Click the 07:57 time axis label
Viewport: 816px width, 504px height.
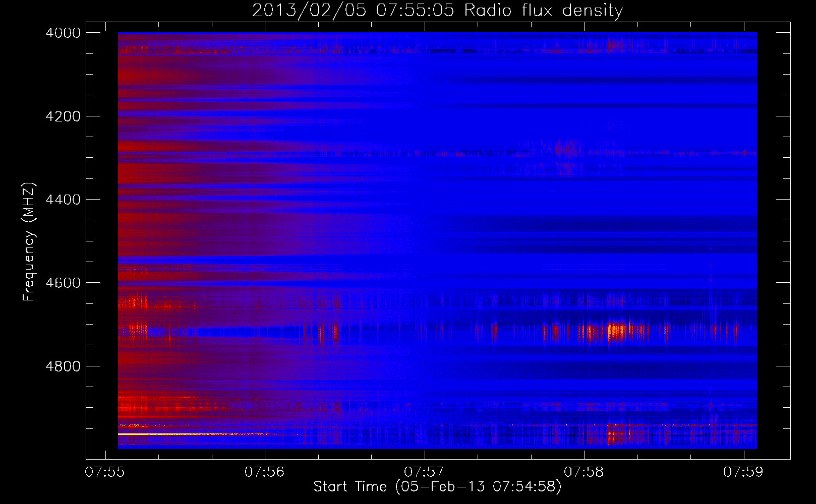coord(424,472)
